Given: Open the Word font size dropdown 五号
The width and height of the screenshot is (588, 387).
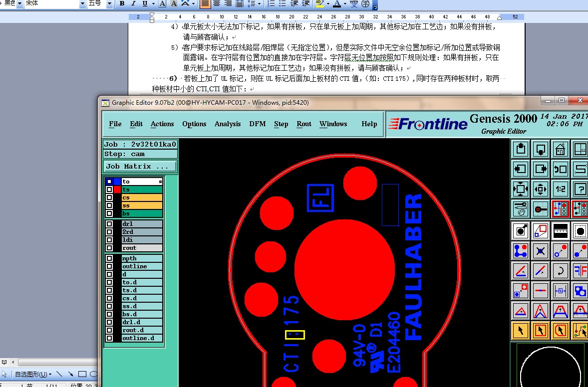Looking at the screenshot, I should pos(109,4).
